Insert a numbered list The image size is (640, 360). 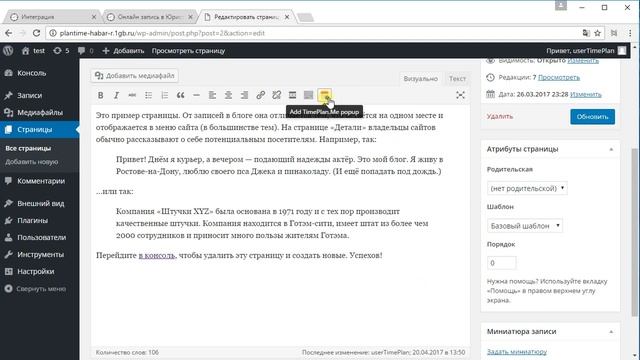pos(164,95)
